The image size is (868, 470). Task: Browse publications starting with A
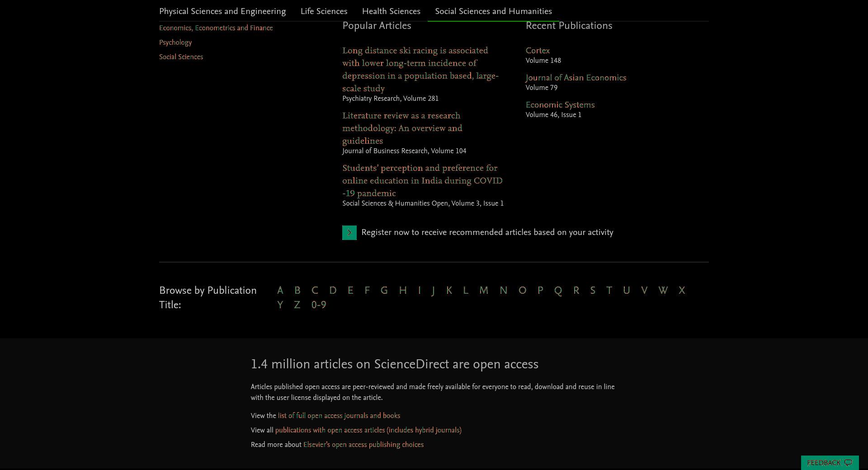(280, 291)
